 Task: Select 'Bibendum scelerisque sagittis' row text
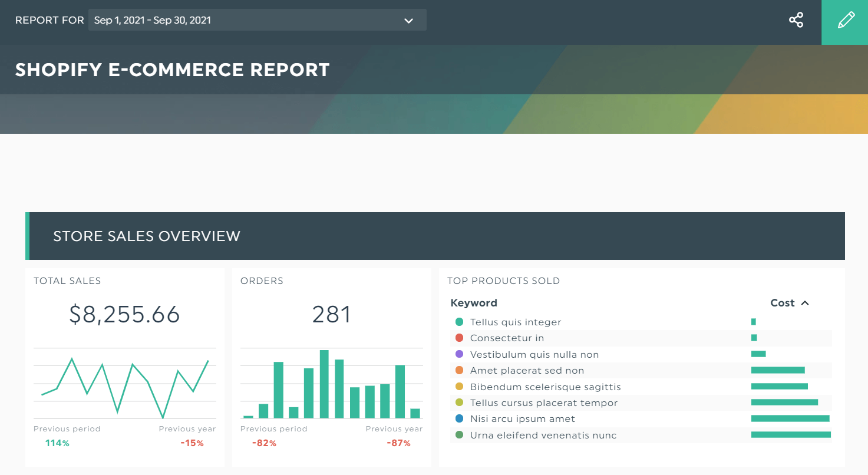546,387
